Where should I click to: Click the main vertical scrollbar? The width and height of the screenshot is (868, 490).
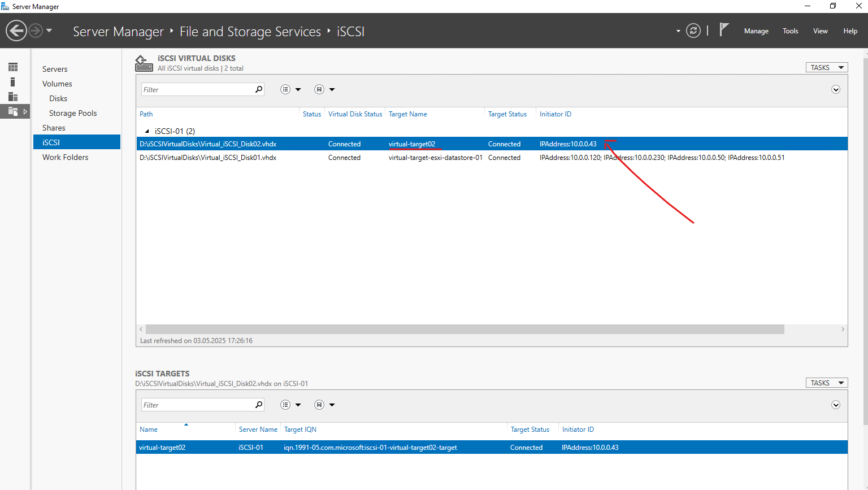pos(865,240)
